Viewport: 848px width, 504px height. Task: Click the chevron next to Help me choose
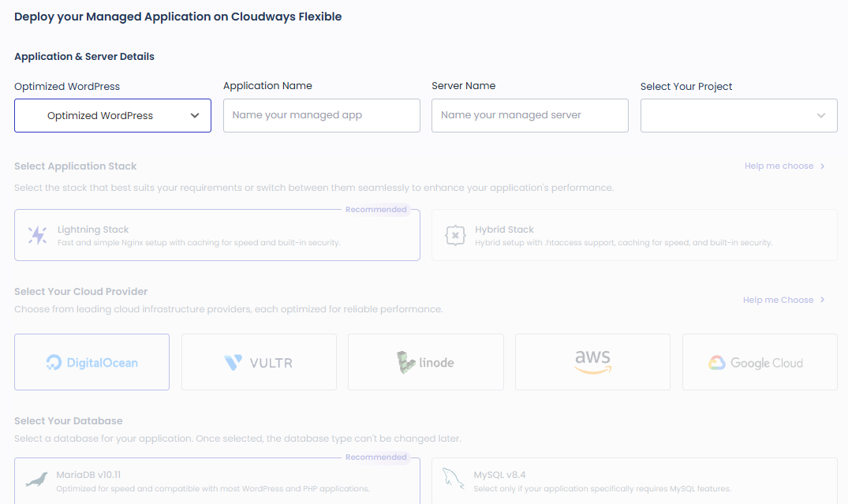click(823, 166)
